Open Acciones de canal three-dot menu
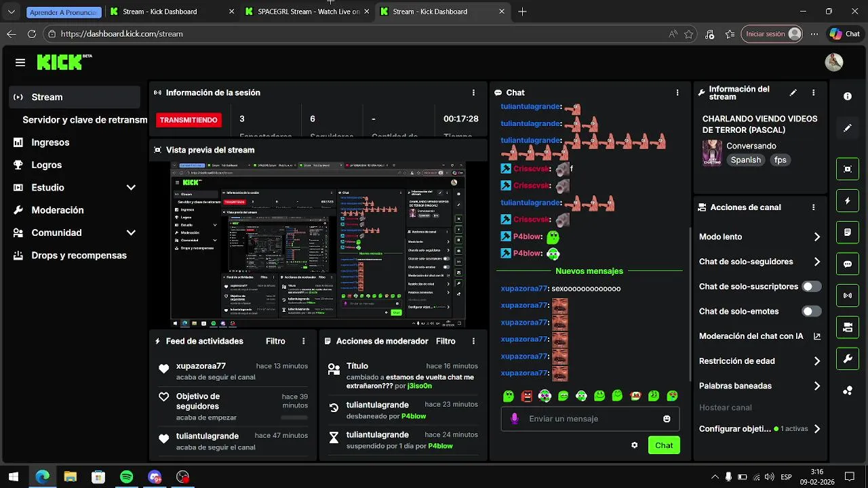 [814, 207]
